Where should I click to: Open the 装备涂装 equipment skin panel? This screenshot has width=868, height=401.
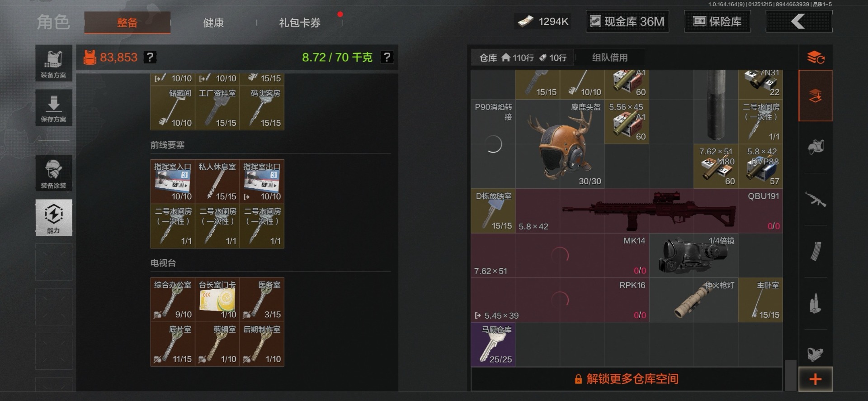point(54,173)
